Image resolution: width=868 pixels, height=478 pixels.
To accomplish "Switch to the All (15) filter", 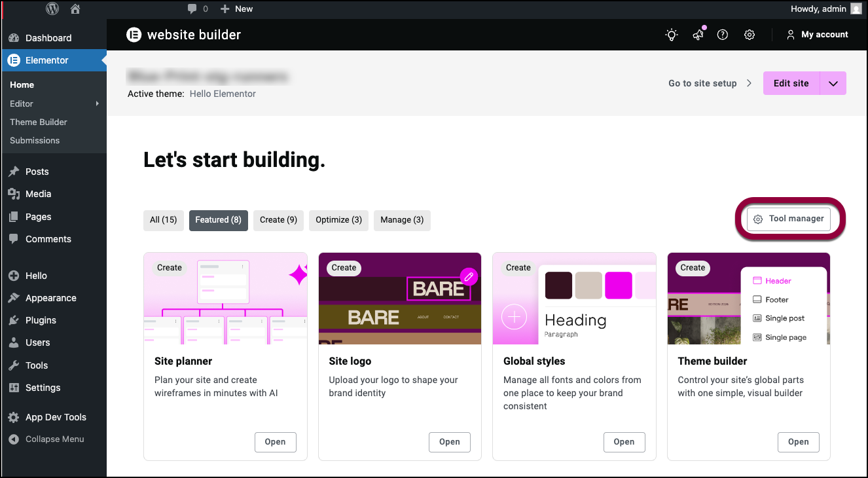I will point(163,220).
